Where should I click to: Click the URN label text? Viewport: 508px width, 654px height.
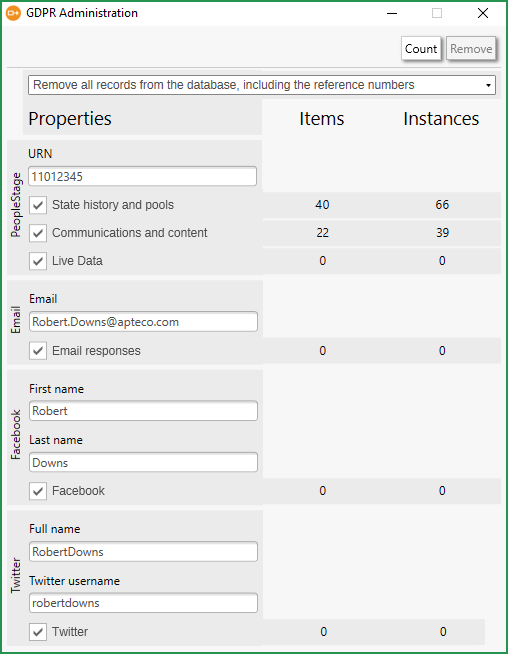[x=40, y=154]
